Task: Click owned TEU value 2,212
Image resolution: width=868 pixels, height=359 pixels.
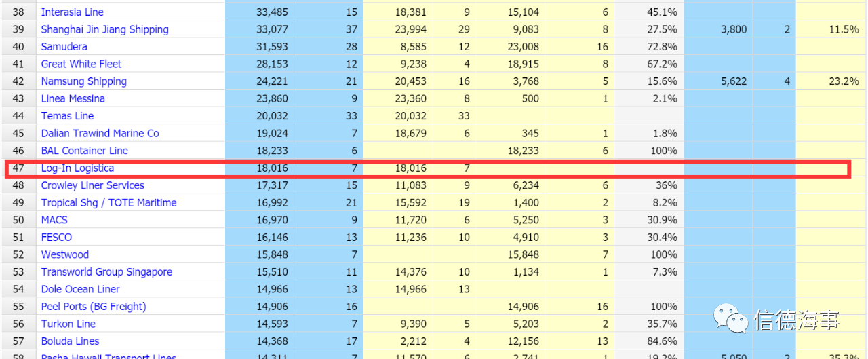Action: [x=414, y=341]
